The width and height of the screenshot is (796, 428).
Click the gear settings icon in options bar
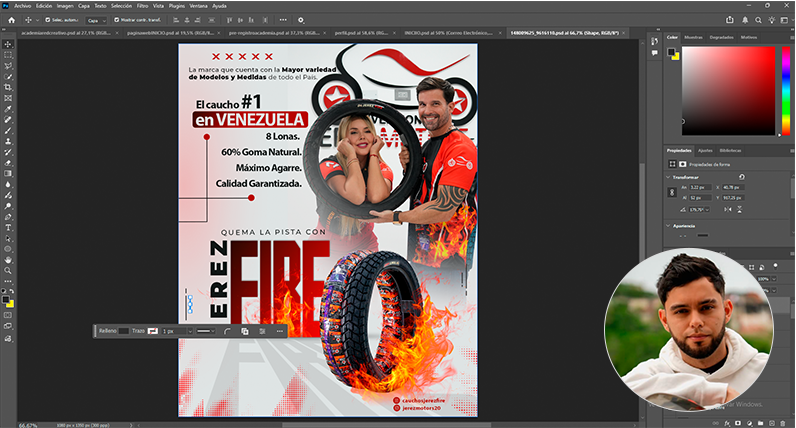coord(300,19)
